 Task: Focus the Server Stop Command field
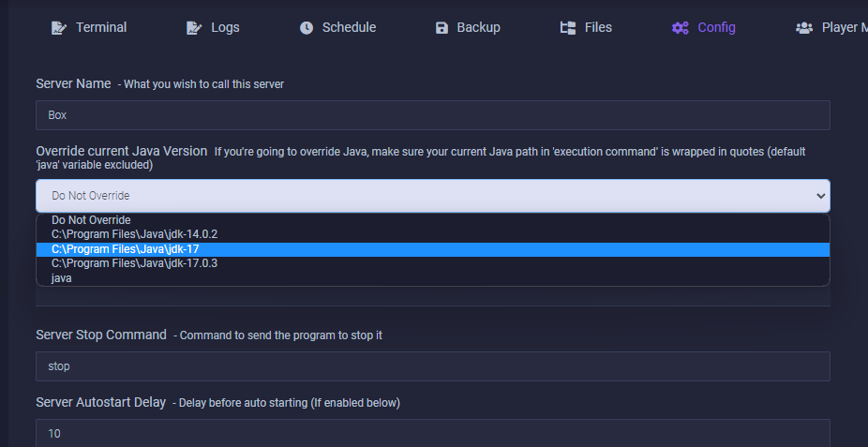point(432,366)
